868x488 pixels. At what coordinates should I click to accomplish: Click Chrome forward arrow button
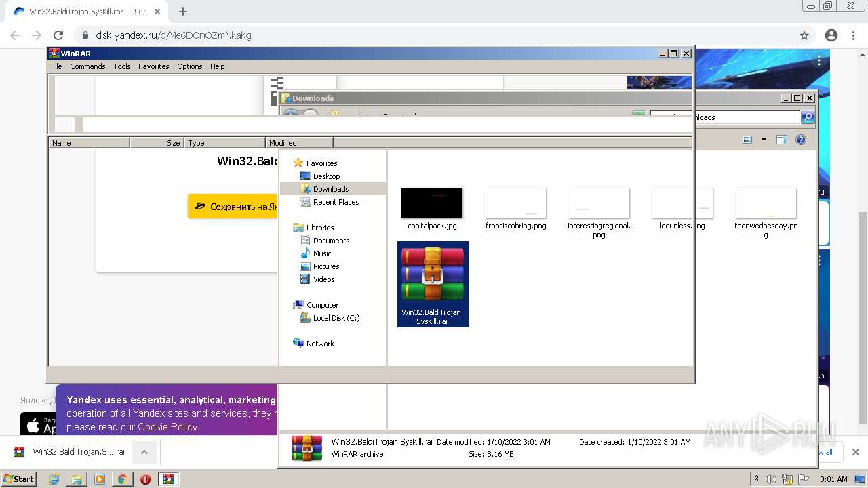tap(37, 35)
